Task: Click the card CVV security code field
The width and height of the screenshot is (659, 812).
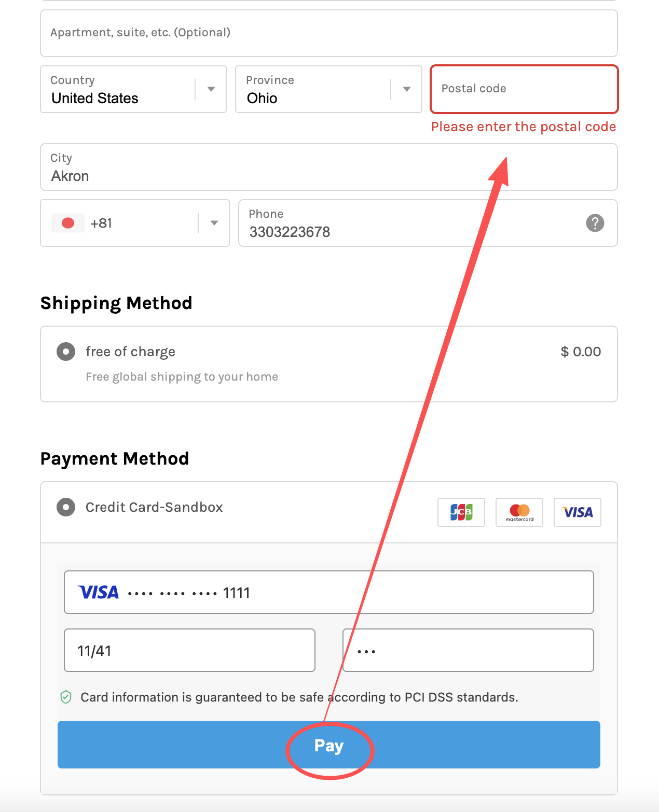Action: 468,650
